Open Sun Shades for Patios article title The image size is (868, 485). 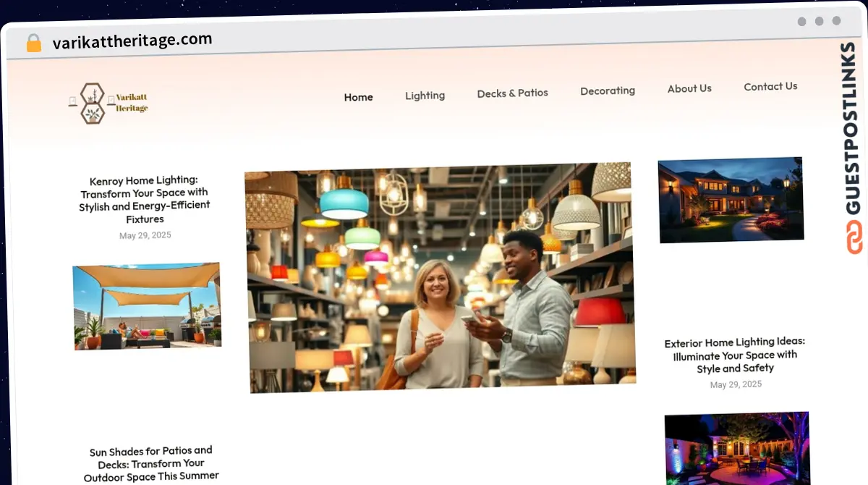(x=151, y=463)
